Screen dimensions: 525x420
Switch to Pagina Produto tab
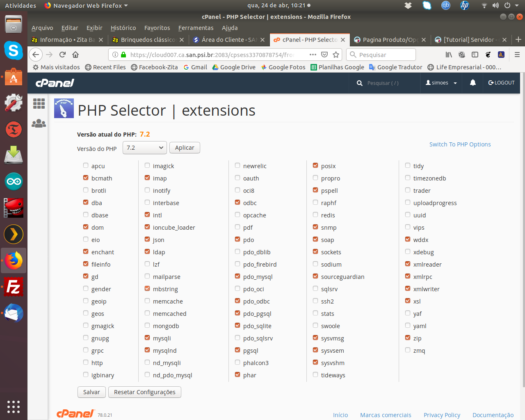(390, 40)
